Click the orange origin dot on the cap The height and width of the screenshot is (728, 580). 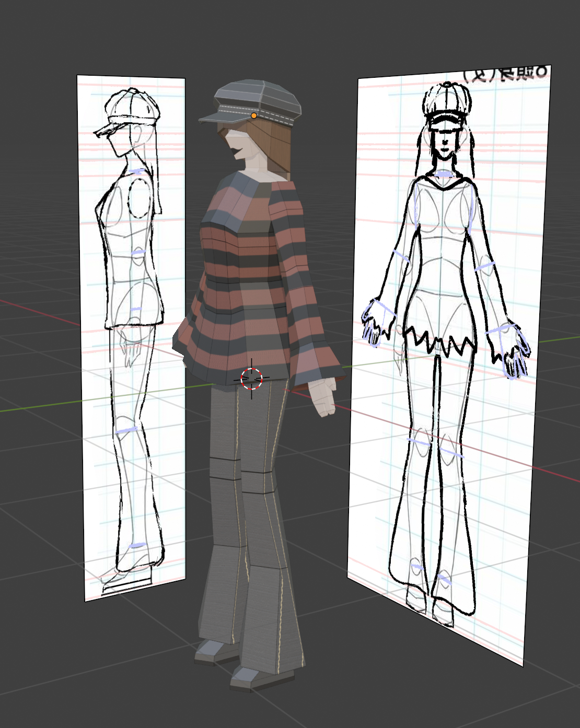tap(254, 115)
